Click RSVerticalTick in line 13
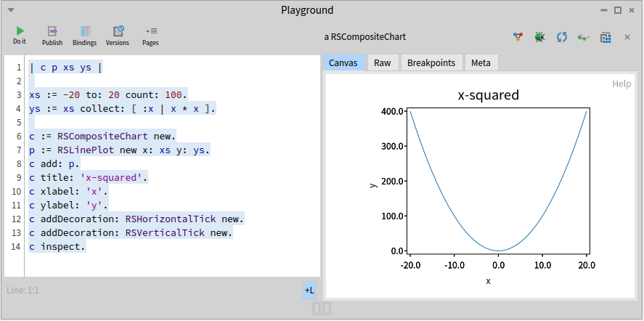644x321 pixels. 165,233
